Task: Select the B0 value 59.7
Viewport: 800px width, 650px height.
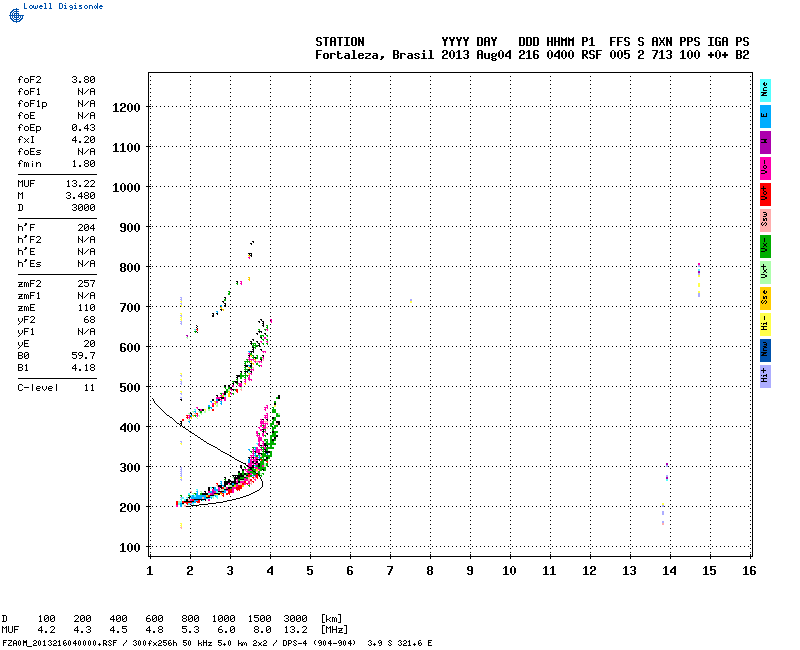Action: pyautogui.click(x=83, y=356)
